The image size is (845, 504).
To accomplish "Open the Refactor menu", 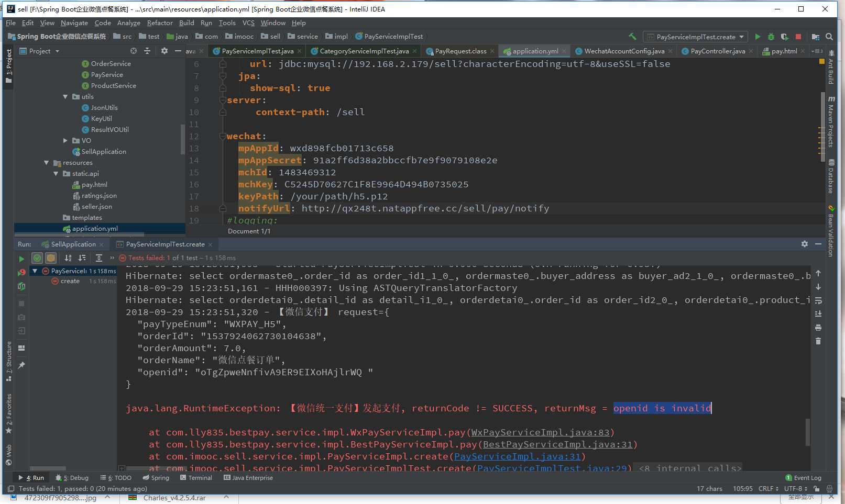I will coord(160,23).
